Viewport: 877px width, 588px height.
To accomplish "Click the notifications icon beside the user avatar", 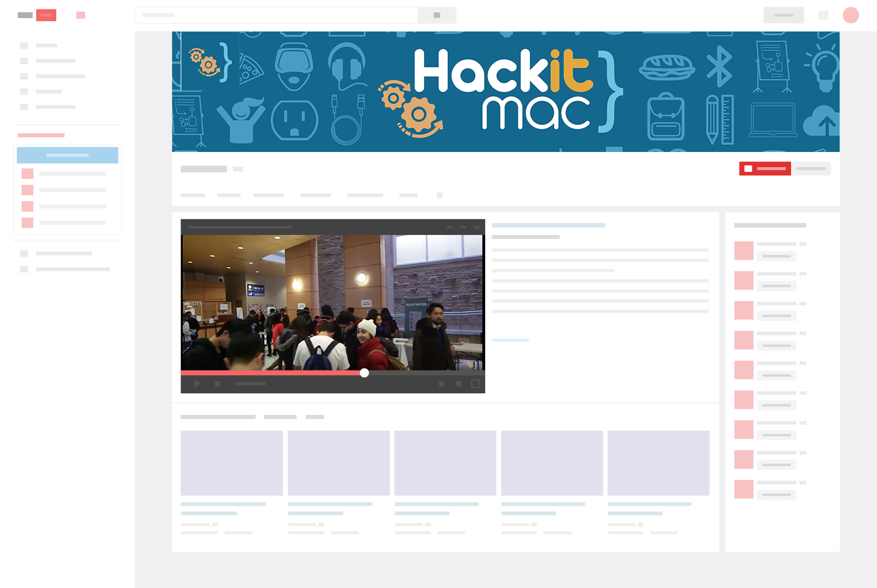I will pos(823,15).
